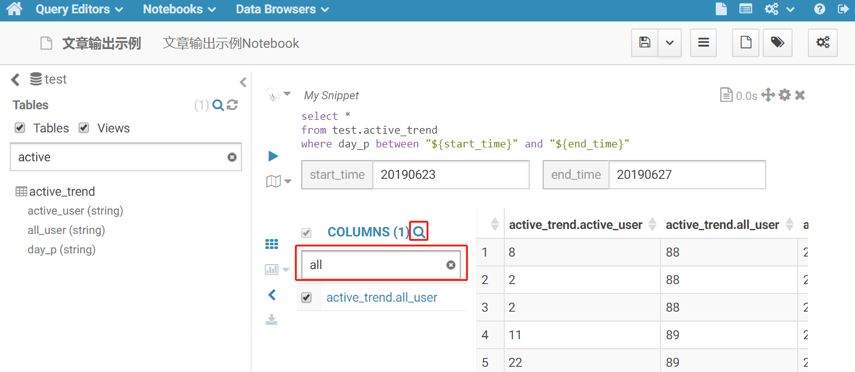
Task: Open the Data Browsers menu
Action: [x=282, y=9]
